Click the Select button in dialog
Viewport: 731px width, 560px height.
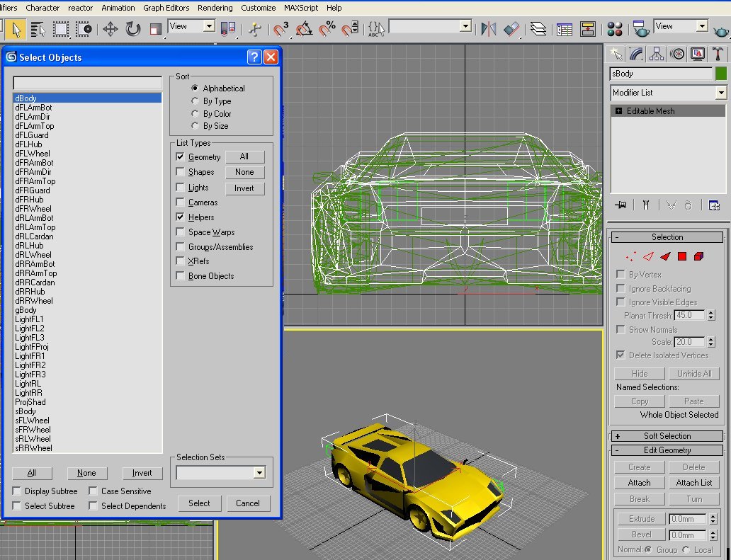tap(199, 503)
